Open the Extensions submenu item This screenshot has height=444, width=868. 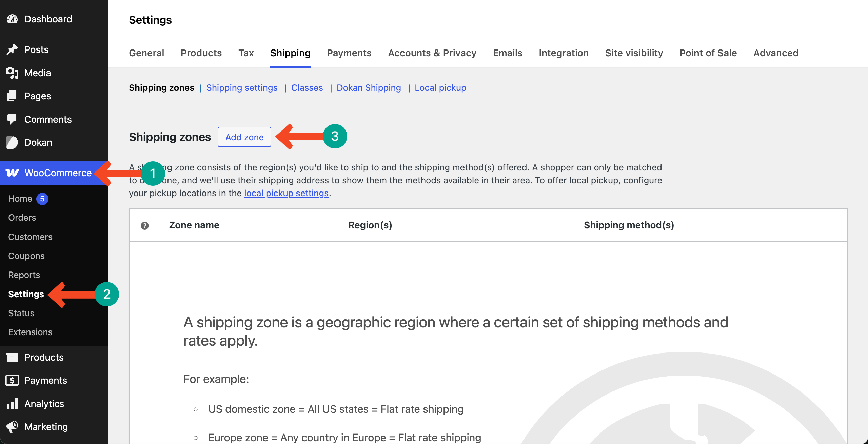[x=30, y=332]
